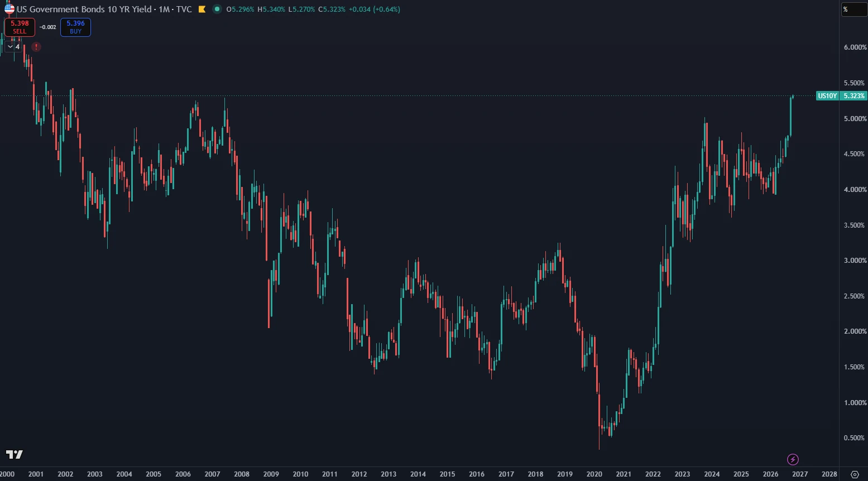Image resolution: width=868 pixels, height=481 pixels.
Task: Click the 2.500% price axis label
Action: pos(855,296)
